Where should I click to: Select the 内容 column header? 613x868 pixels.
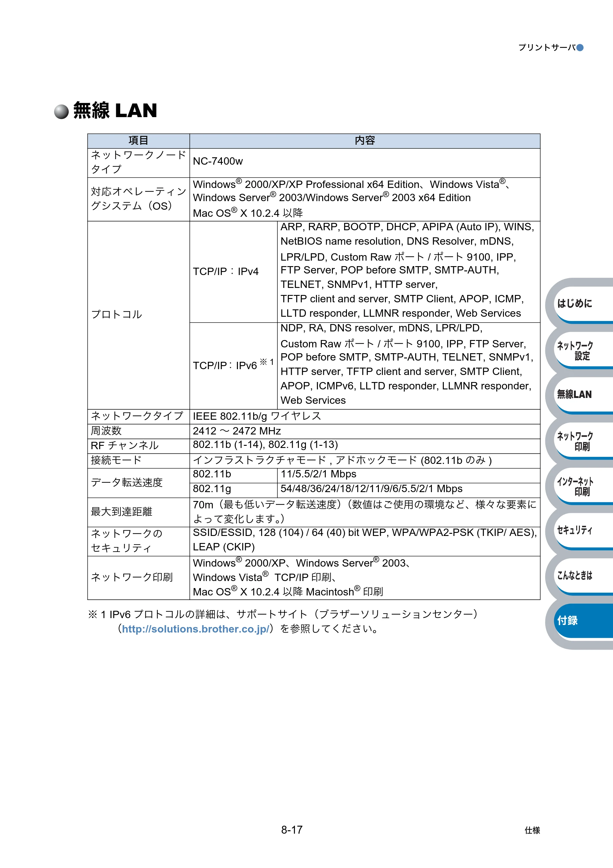[x=365, y=141]
